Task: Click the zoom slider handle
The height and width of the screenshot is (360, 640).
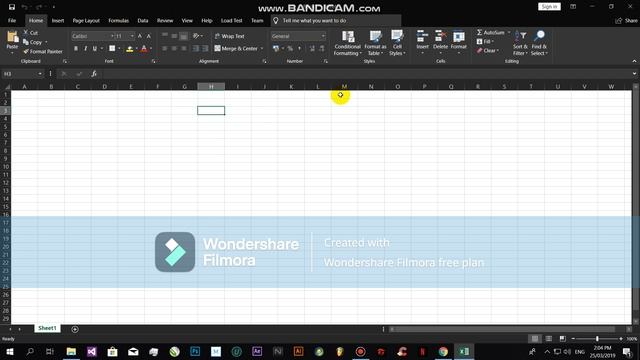Action: 597,339
